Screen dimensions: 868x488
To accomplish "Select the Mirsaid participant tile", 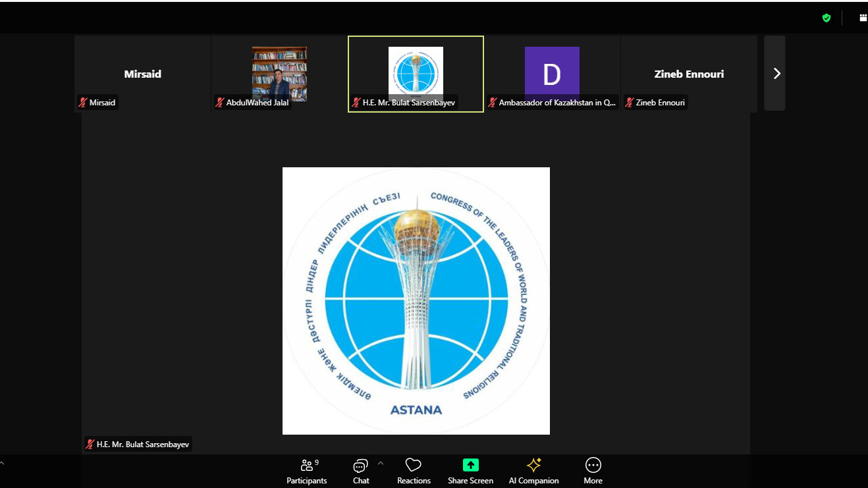I will point(142,74).
